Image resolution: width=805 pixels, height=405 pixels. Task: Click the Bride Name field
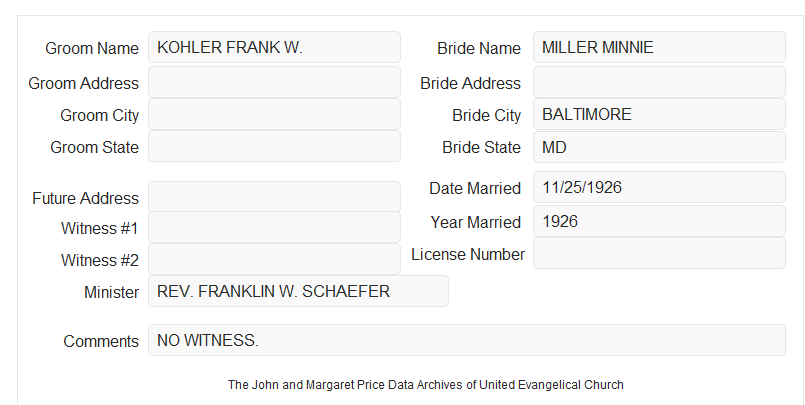[x=659, y=47]
